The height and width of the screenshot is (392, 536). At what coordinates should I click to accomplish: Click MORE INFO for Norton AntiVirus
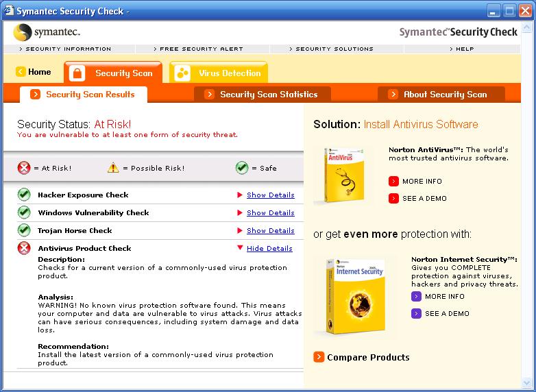click(x=422, y=181)
